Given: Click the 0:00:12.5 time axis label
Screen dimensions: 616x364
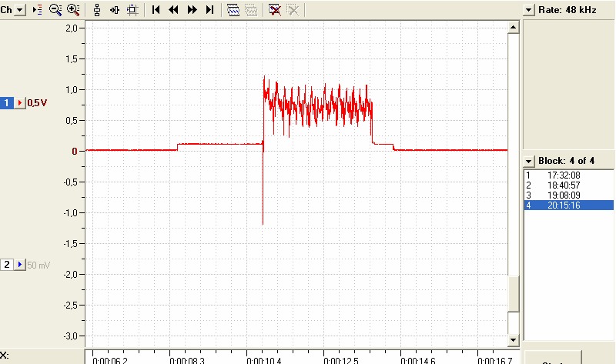Looking at the screenshot, I should click(340, 360).
